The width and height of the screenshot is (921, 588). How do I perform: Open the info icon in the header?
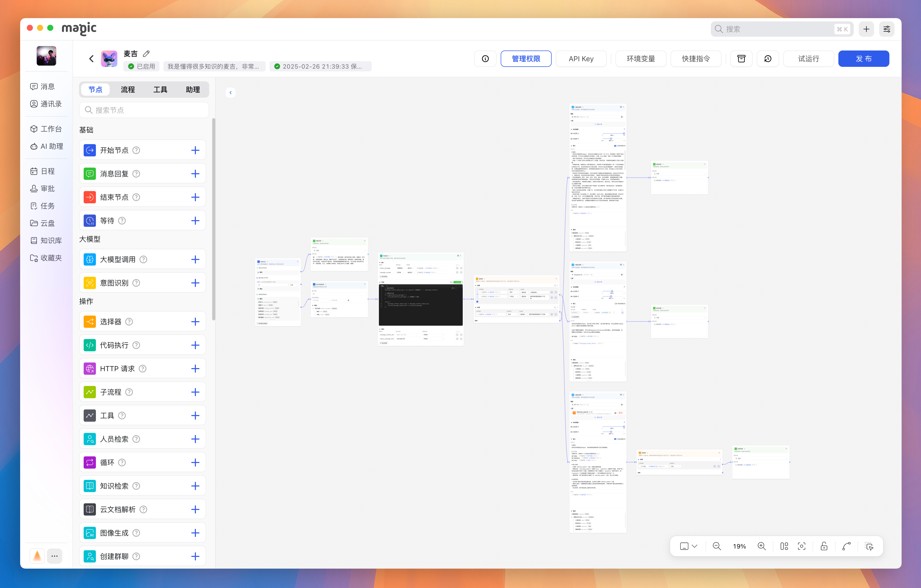485,58
